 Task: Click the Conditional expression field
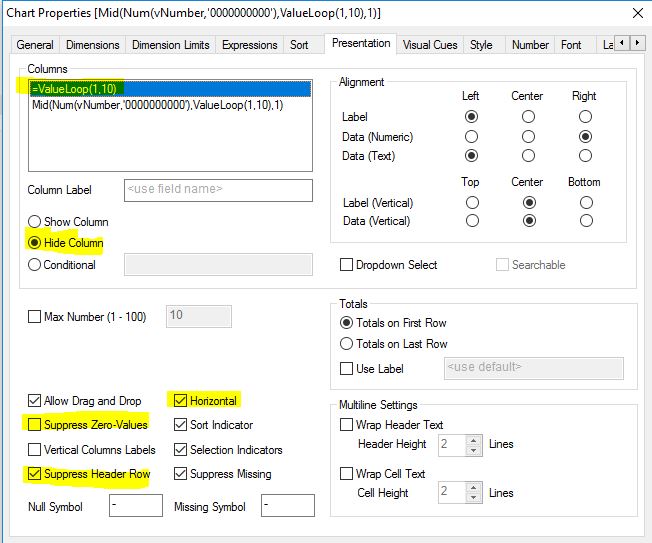tap(218, 264)
